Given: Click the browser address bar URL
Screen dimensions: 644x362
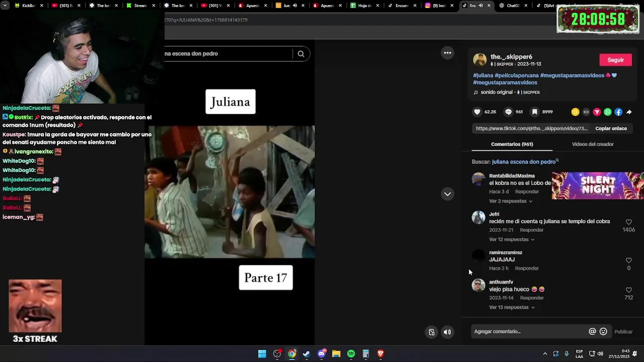Looking at the screenshot, I should 206,20.
